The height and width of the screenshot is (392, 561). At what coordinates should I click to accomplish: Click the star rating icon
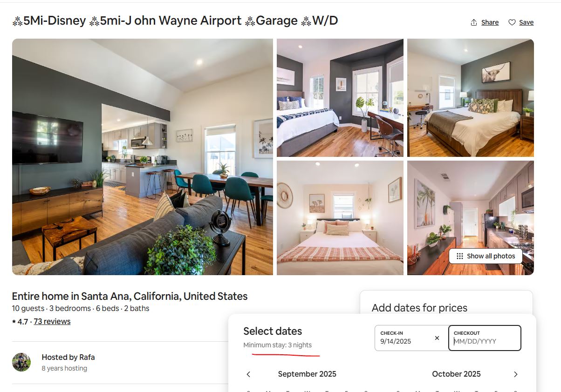click(x=14, y=322)
